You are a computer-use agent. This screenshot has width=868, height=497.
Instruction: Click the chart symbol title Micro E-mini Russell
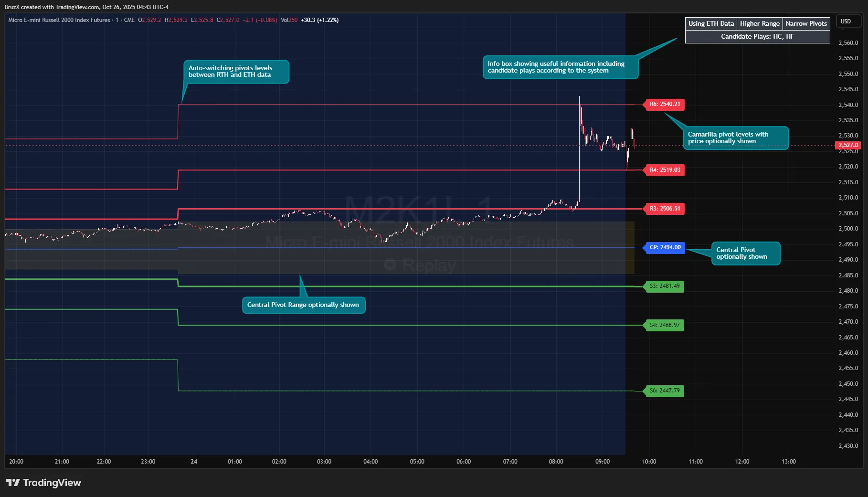pyautogui.click(x=59, y=20)
